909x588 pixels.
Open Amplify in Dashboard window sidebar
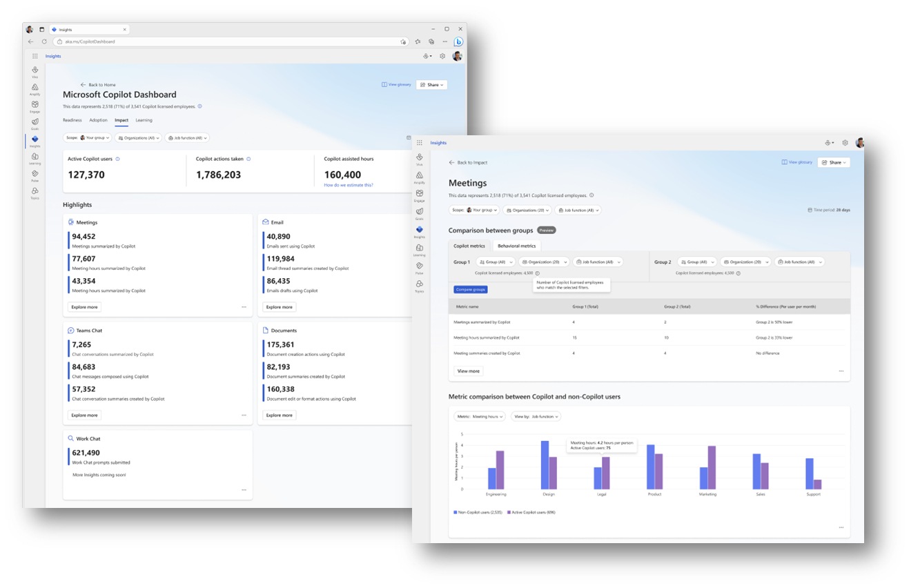coord(35,89)
